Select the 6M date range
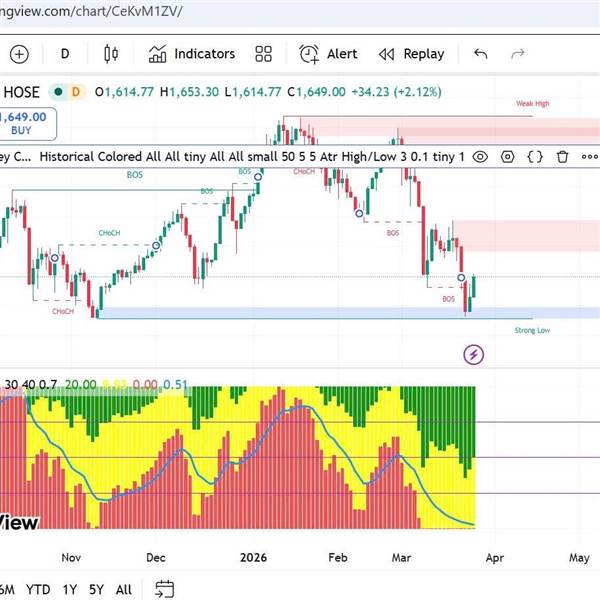The width and height of the screenshot is (600, 600). (x=7, y=589)
